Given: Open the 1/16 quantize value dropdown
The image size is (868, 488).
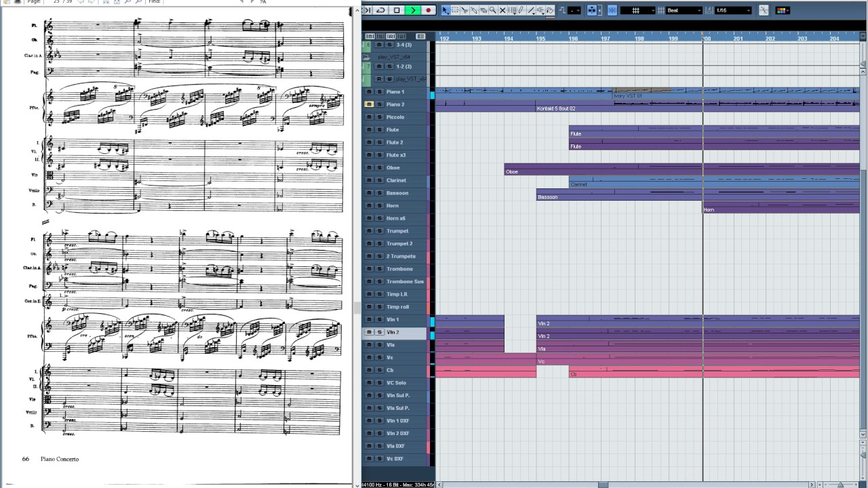Looking at the screenshot, I should (733, 10).
